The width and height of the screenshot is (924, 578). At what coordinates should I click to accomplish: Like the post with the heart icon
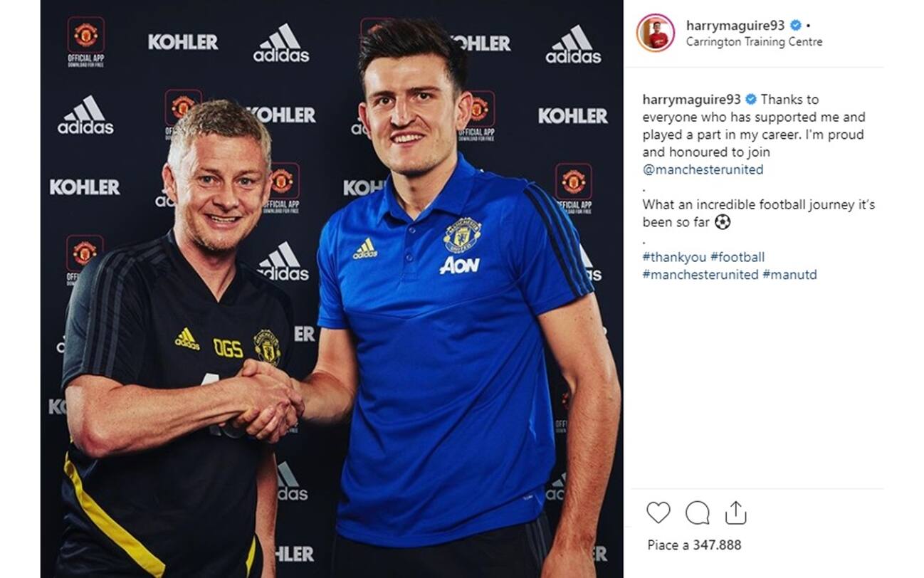point(658,513)
